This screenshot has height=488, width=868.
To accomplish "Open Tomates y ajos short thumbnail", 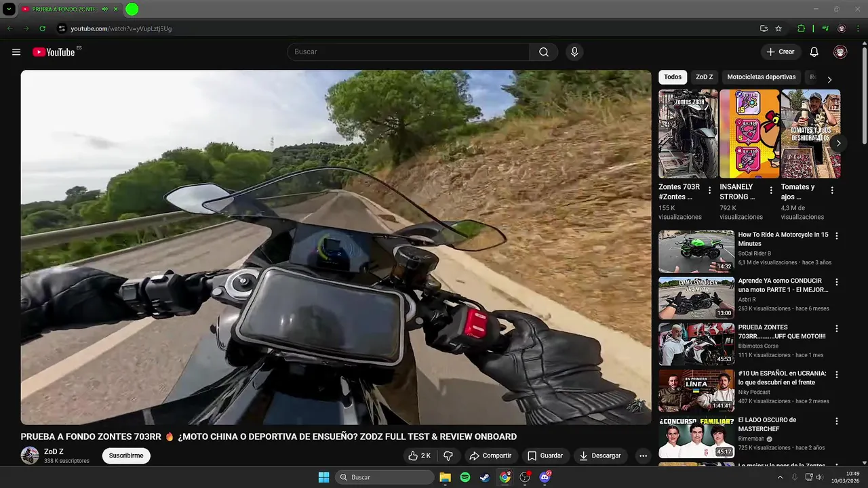I will [810, 134].
